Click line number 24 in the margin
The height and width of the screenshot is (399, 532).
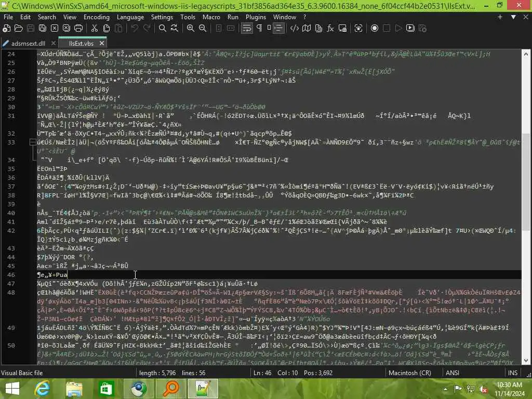(11, 54)
